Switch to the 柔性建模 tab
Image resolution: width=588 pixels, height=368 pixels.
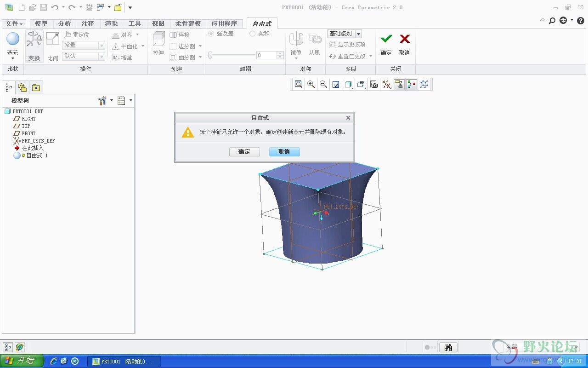pos(188,23)
